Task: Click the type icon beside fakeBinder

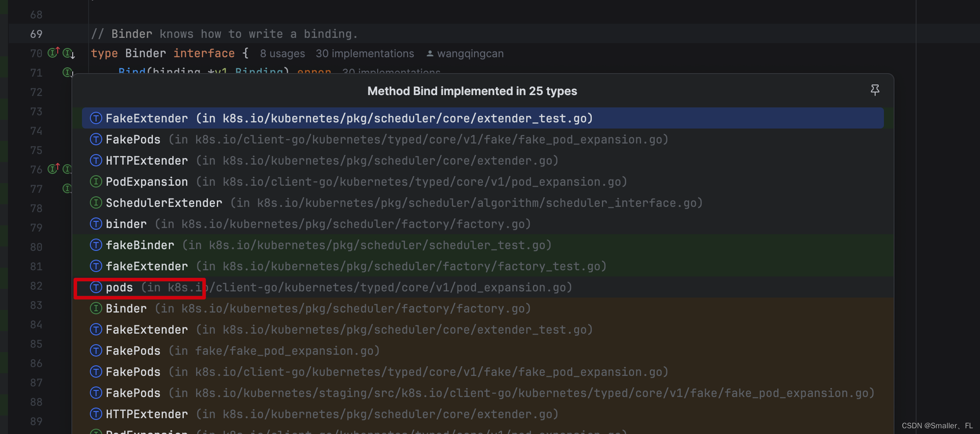Action: [96, 245]
